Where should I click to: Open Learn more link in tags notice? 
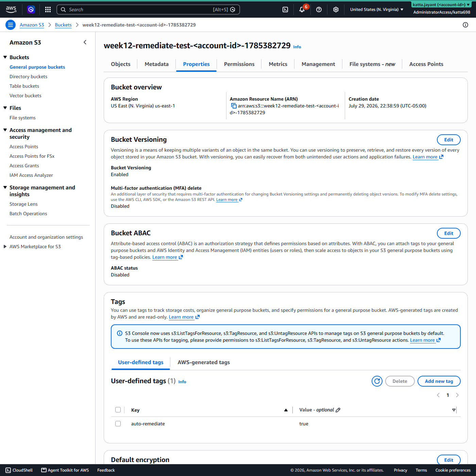click(x=425, y=340)
